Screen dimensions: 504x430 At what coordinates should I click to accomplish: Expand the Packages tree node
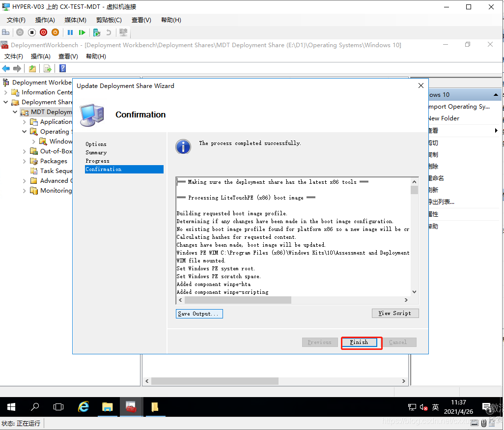pyautogui.click(x=25, y=161)
